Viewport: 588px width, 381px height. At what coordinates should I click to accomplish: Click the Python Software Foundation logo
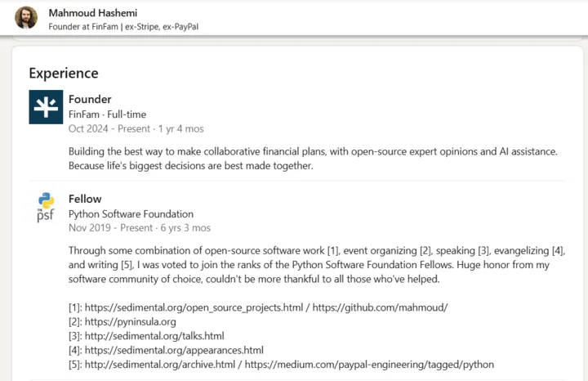pyautogui.click(x=46, y=207)
